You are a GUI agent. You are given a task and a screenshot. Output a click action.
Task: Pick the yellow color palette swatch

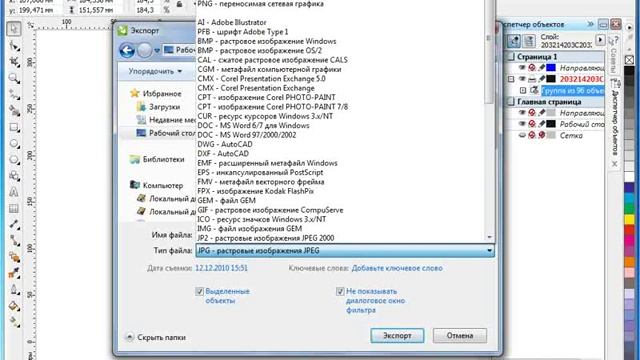[629, 219]
